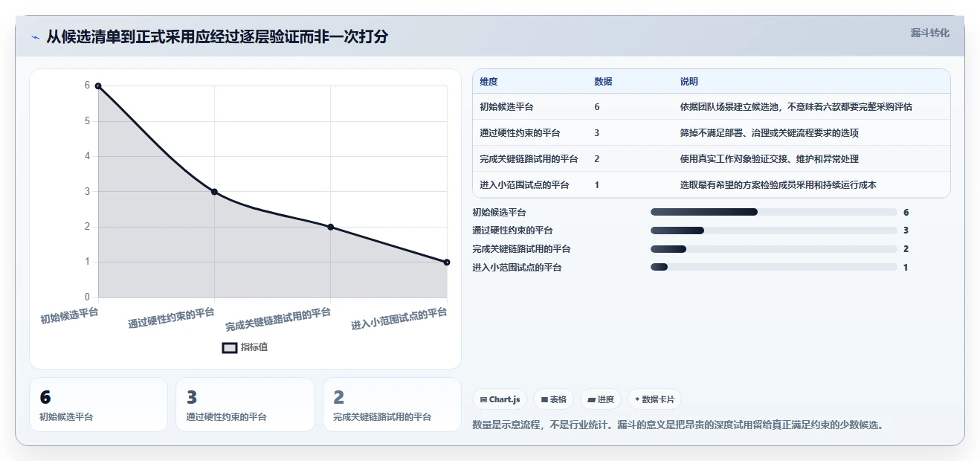980x461 pixels.
Task: Click the 维度 column header
Action: [489, 82]
